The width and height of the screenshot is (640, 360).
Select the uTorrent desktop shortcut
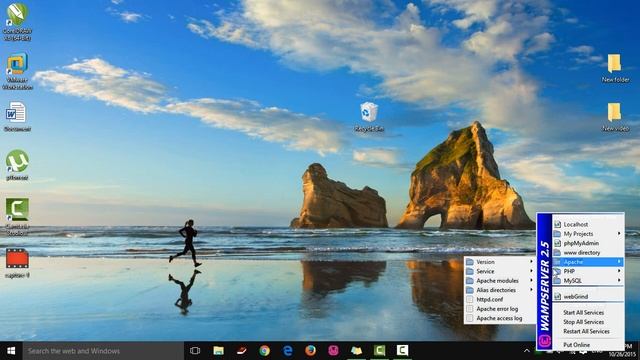point(17,165)
